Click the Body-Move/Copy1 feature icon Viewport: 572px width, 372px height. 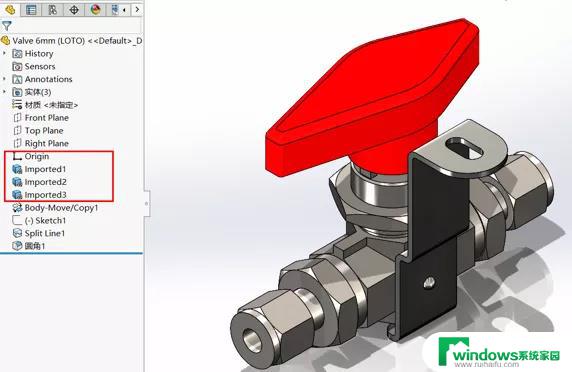point(17,208)
